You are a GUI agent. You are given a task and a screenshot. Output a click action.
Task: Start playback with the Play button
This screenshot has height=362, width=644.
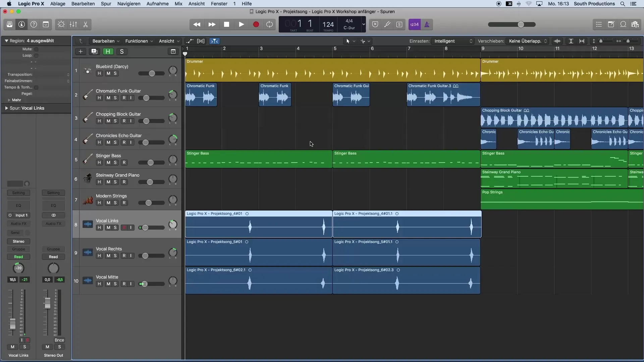point(241,24)
